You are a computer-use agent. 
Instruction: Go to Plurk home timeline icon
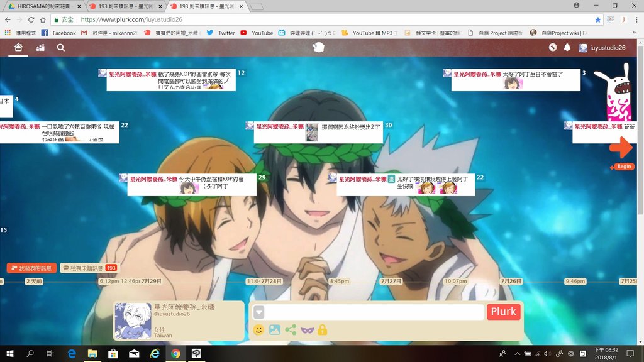18,48
